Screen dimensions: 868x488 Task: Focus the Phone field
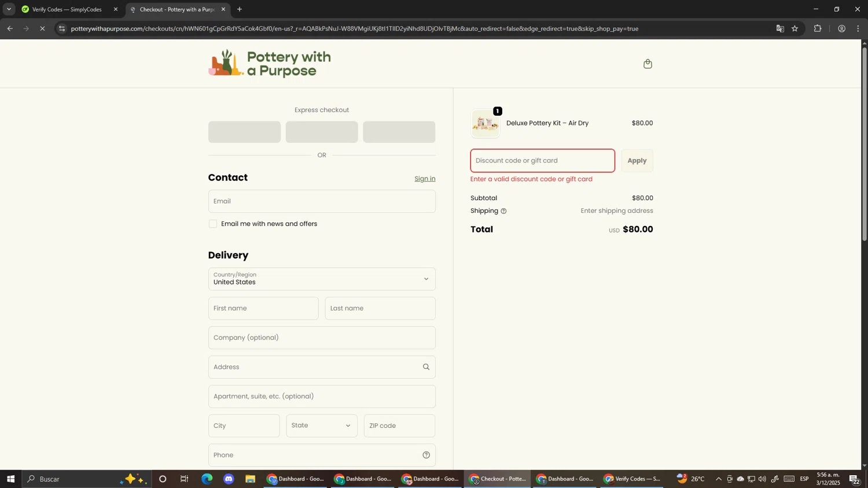[322, 455]
